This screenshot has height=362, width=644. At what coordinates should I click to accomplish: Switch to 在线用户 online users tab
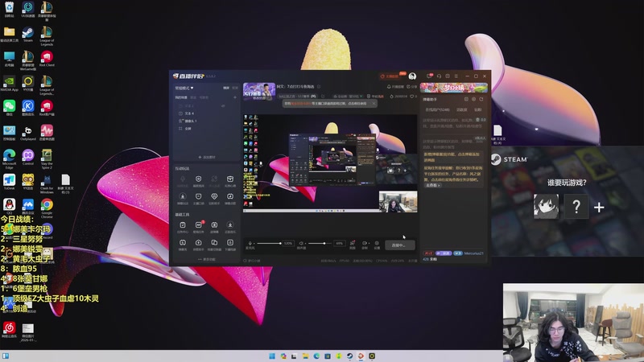pyautogui.click(x=437, y=109)
